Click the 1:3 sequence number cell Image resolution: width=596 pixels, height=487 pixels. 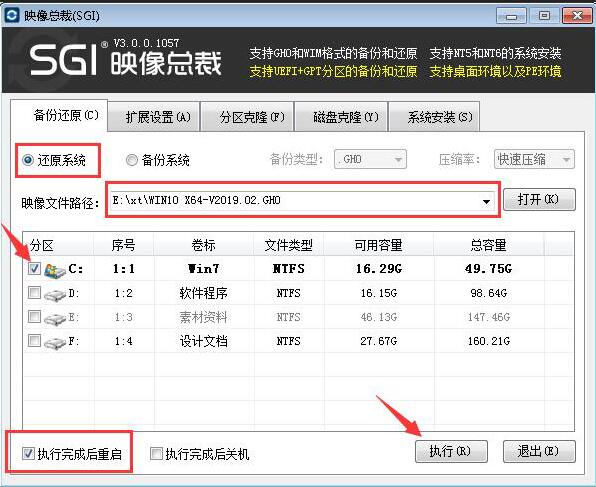pyautogui.click(x=124, y=317)
